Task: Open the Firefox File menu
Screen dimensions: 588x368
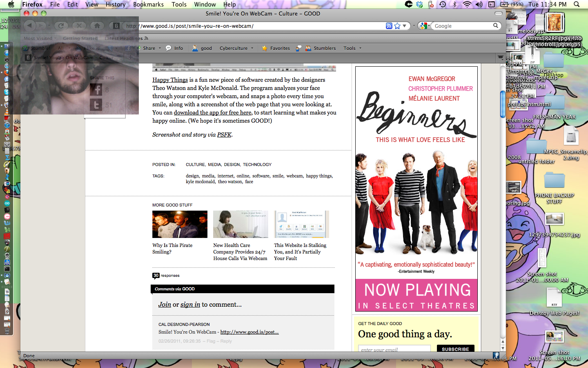Action: coord(55,4)
